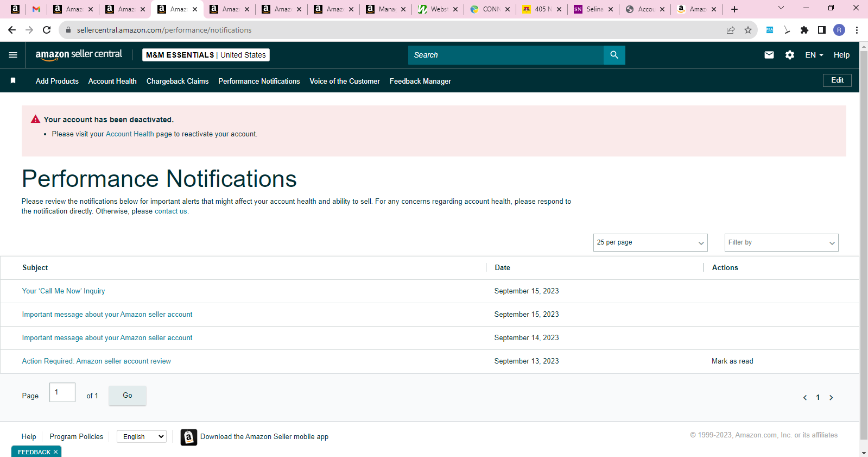Open the September 14 Important message notification
The height and width of the screenshot is (457, 868).
(x=107, y=338)
